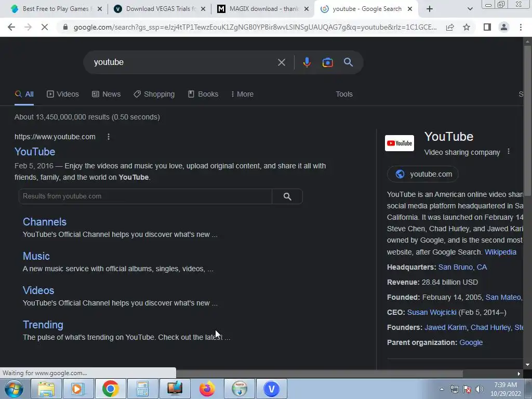
Task: Click the horizontal scrollbar right arrow
Action: [x=519, y=374]
